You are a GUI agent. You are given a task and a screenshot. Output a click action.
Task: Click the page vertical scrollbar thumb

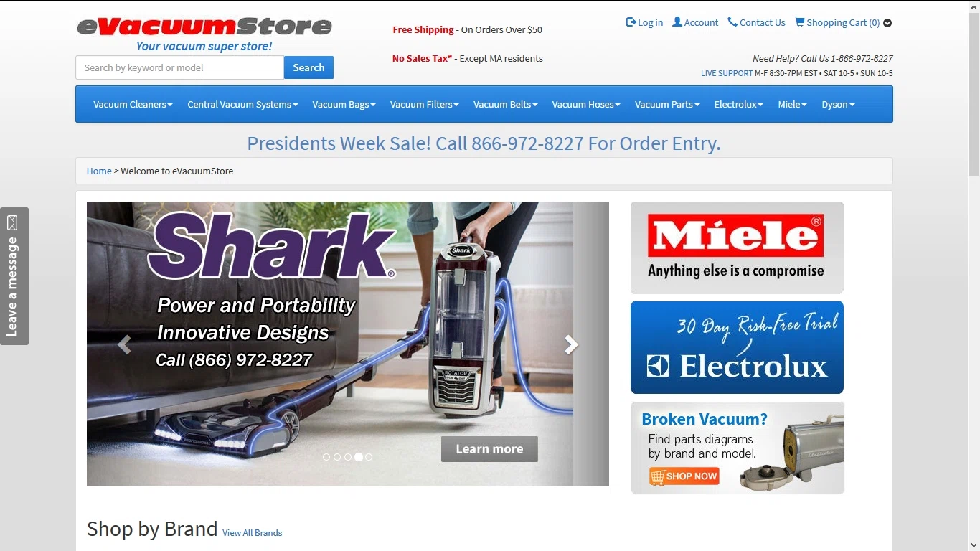(974, 93)
